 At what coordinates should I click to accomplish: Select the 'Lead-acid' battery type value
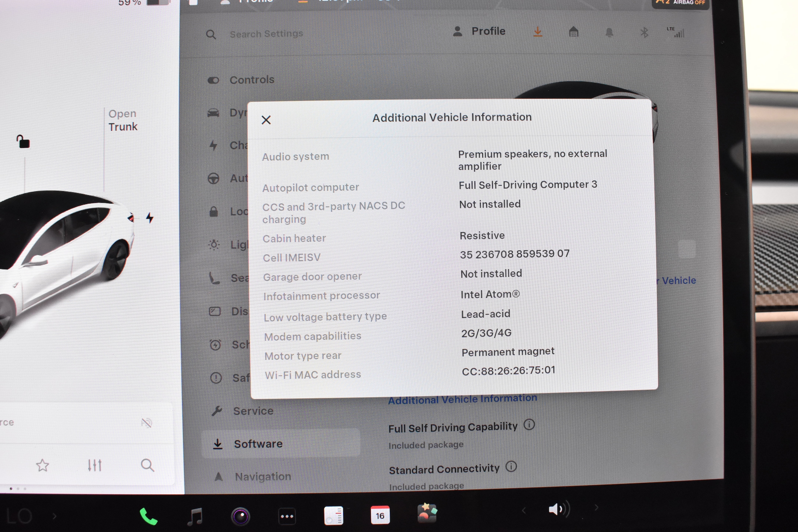485,314
